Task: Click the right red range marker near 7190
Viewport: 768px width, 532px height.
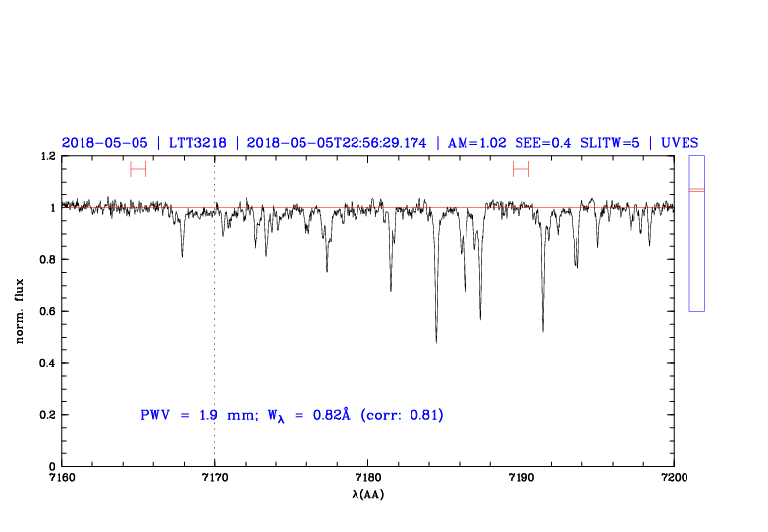Action: click(521, 169)
